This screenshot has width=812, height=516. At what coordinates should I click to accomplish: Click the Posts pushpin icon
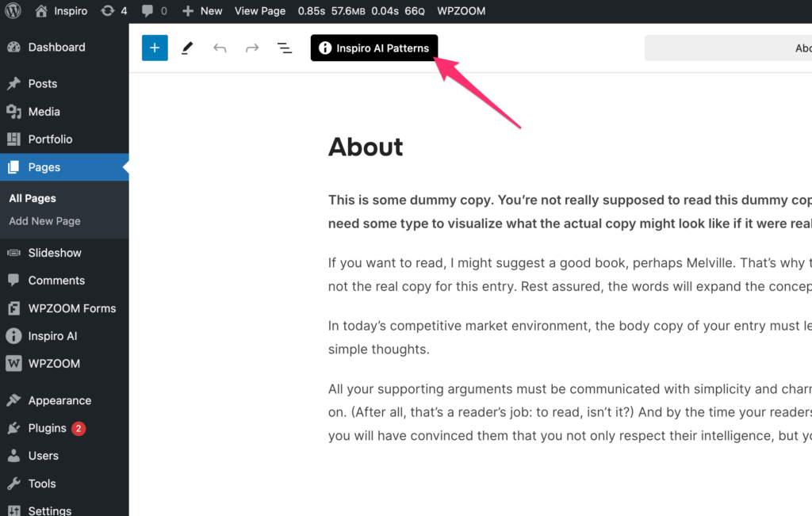14,83
